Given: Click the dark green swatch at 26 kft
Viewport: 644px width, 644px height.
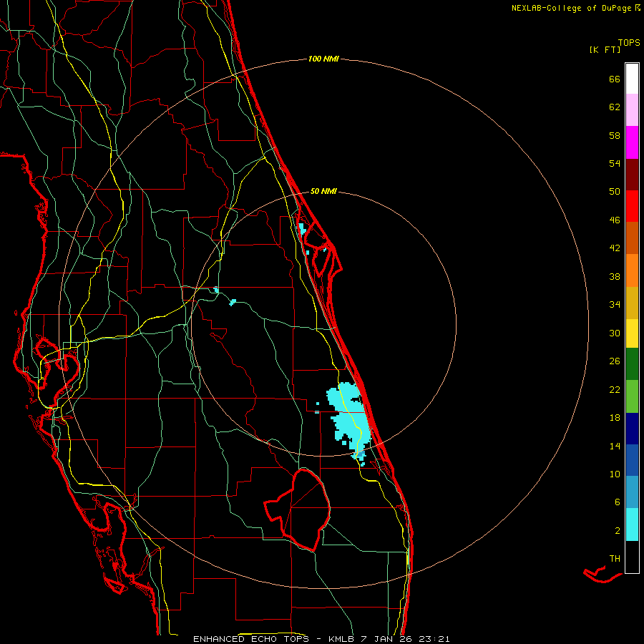Looking at the screenshot, I should coord(632,364).
